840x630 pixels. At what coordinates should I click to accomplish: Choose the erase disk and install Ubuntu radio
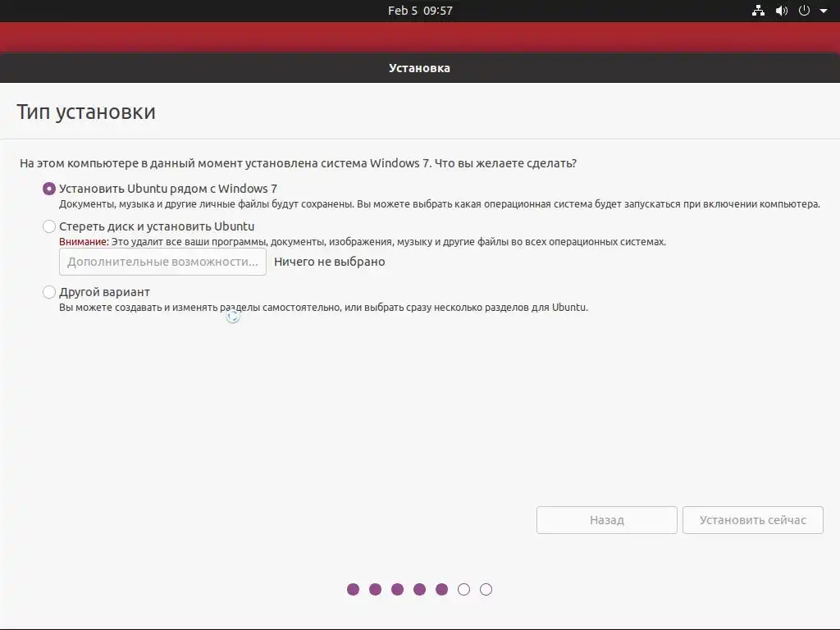coord(48,226)
